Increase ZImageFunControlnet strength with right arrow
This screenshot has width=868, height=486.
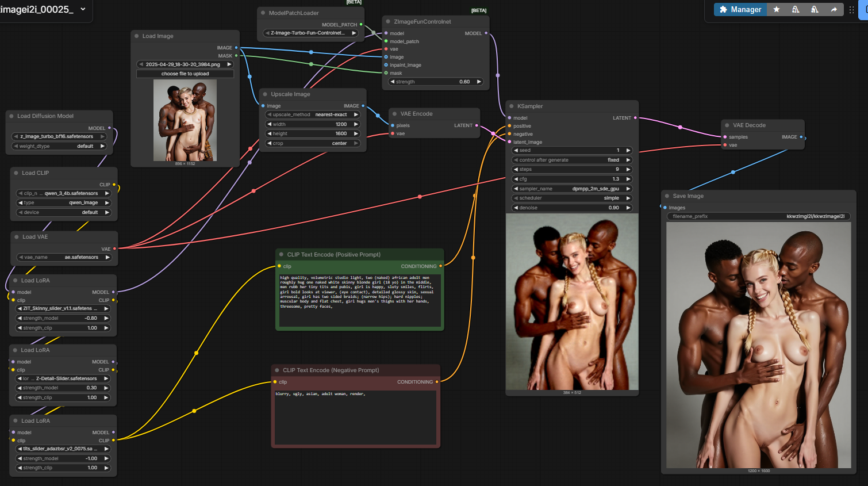click(x=479, y=82)
